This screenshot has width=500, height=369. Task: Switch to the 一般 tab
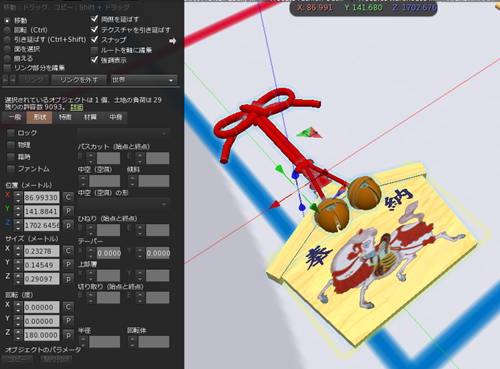pos(15,117)
